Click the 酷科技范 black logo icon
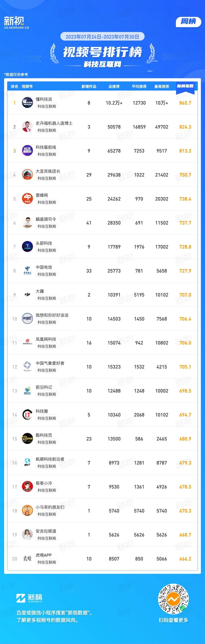The image size is (205, 644). coord(27,438)
